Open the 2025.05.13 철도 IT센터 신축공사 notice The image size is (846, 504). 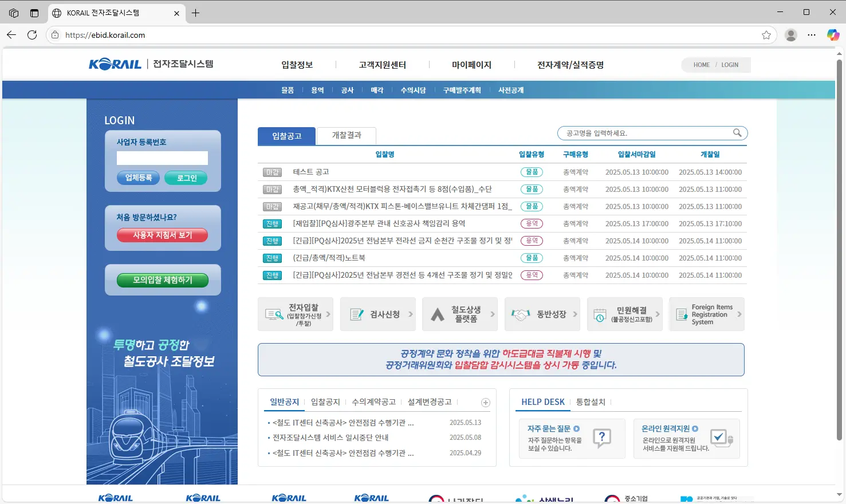tap(343, 423)
